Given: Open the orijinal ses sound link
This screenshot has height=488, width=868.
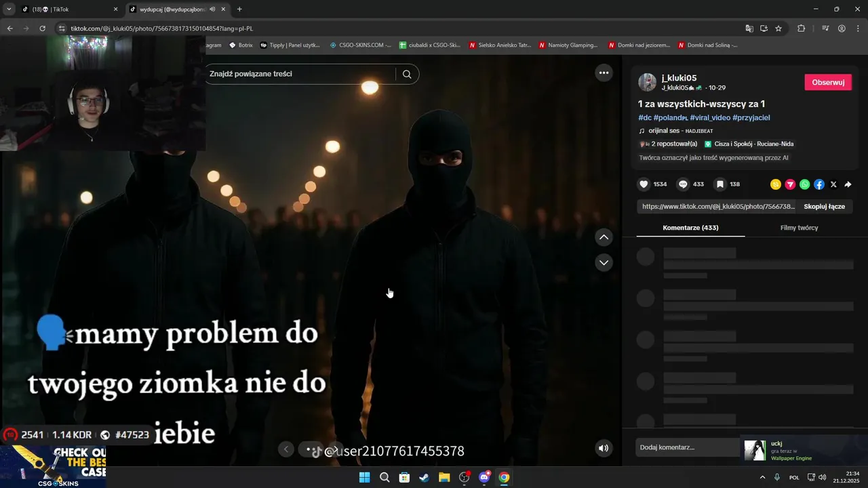Looking at the screenshot, I should point(680,131).
